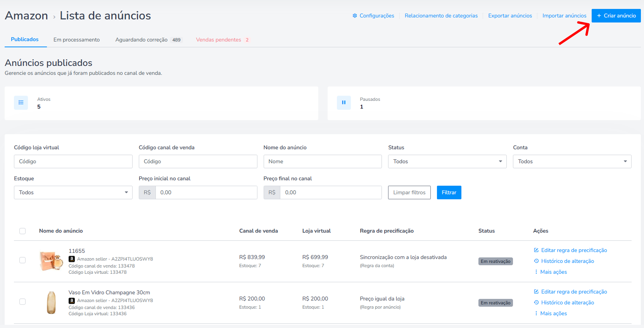Click edit pencil icon in 11655 row

[x=536, y=250]
